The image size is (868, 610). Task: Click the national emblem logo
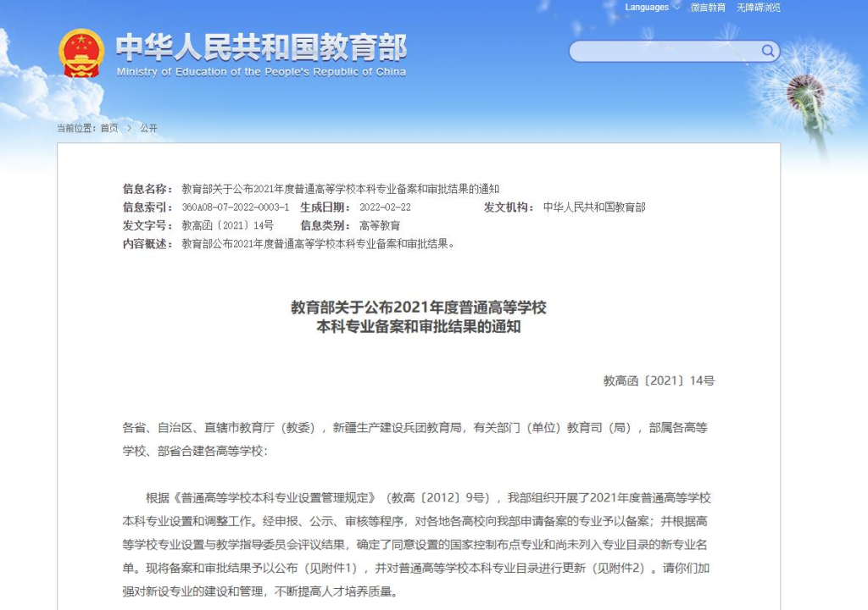[x=81, y=53]
